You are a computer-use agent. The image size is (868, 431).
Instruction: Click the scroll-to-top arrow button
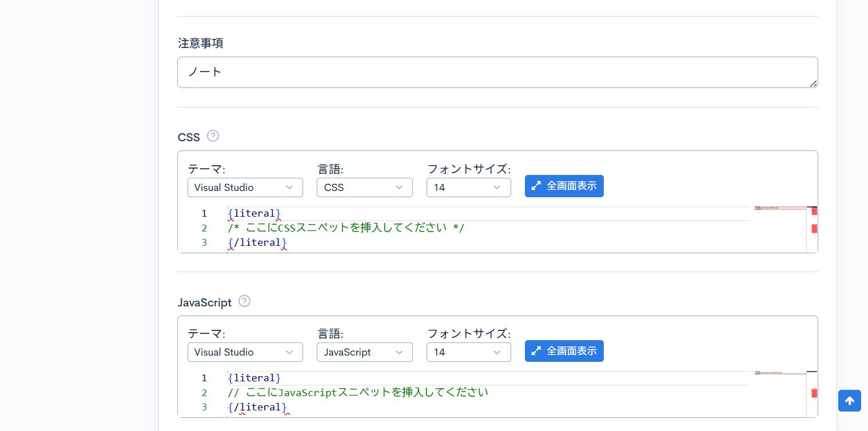849,401
